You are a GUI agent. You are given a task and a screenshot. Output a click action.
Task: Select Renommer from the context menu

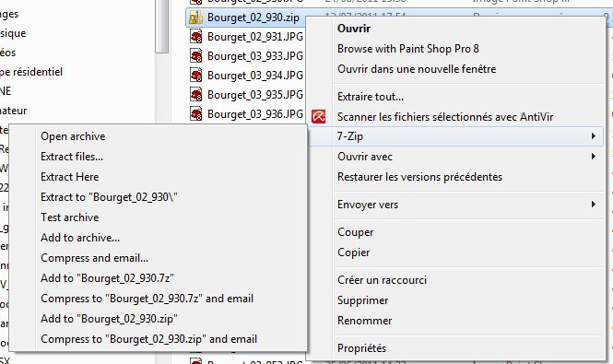tap(364, 321)
